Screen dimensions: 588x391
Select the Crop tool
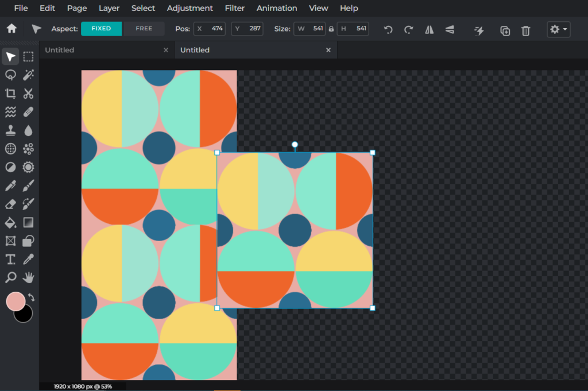pos(10,94)
